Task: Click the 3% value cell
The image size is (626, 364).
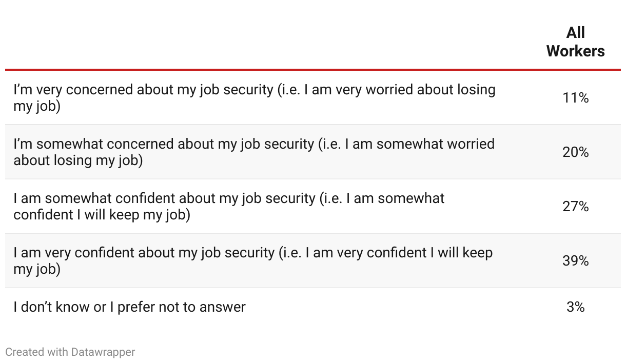Action: 575,307
